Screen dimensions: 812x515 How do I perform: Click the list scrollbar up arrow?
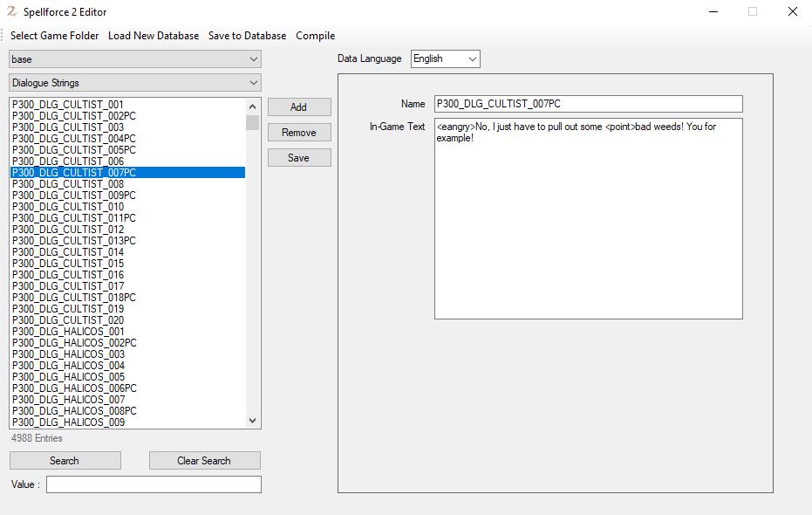252,106
